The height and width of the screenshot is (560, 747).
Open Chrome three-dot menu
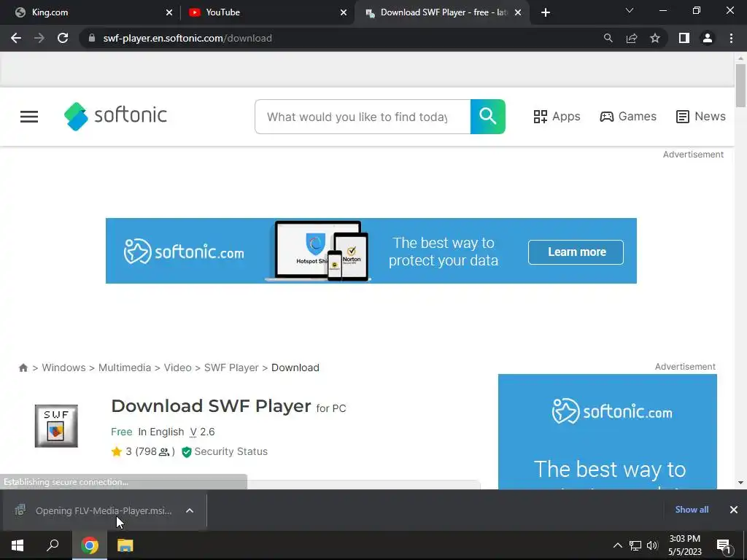731,38
